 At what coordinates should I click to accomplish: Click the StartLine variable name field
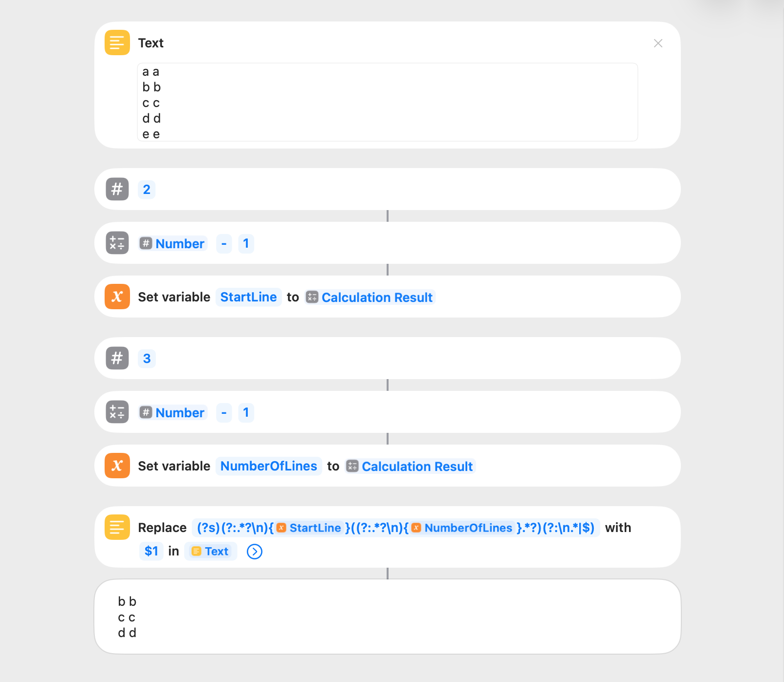[248, 297]
